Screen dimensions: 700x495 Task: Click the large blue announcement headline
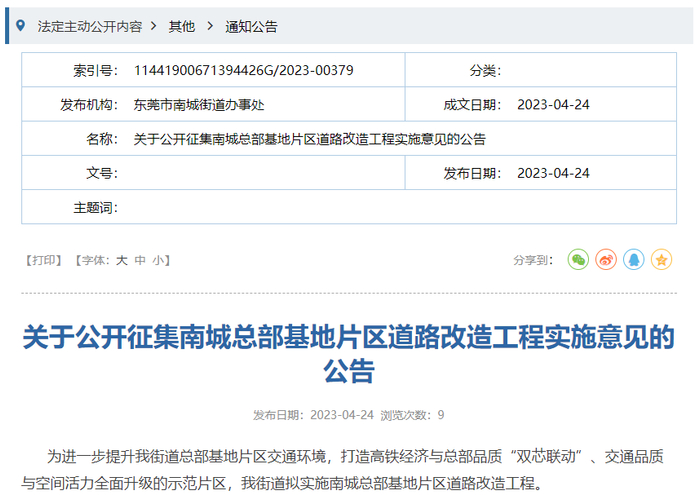coord(349,354)
